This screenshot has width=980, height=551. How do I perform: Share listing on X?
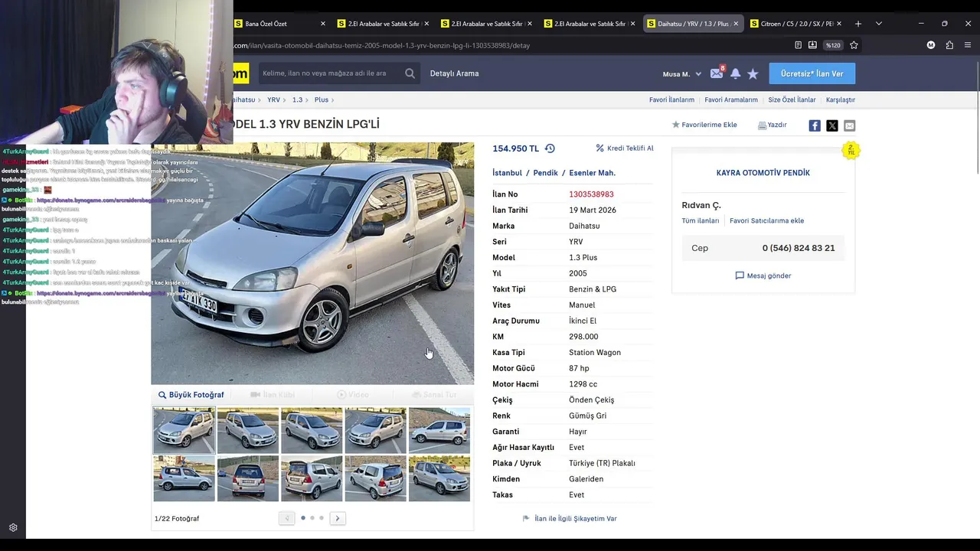(832, 126)
